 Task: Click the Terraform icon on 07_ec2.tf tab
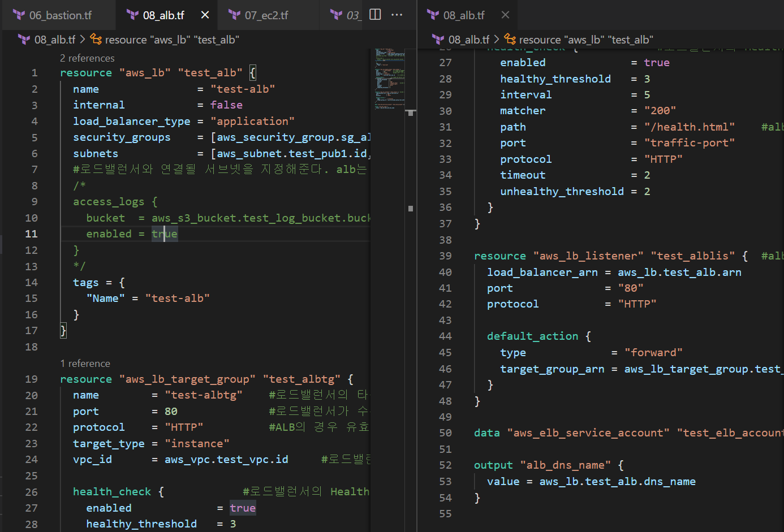point(234,15)
